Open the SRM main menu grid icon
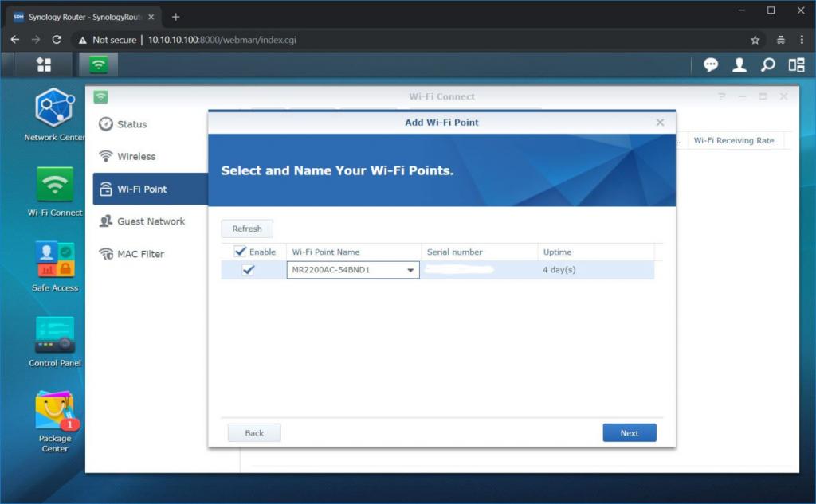Viewport: 816px width, 504px height. coord(44,64)
